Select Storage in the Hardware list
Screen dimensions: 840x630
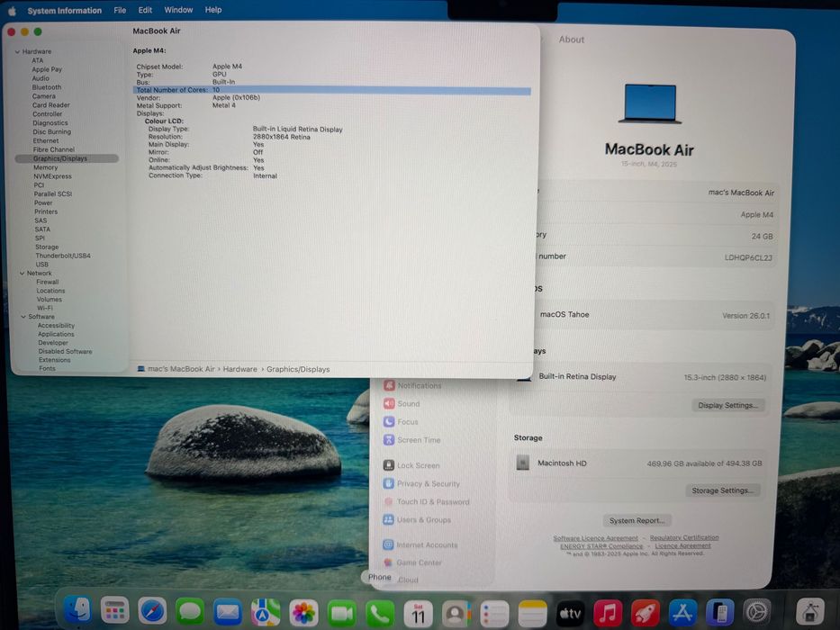[47, 247]
